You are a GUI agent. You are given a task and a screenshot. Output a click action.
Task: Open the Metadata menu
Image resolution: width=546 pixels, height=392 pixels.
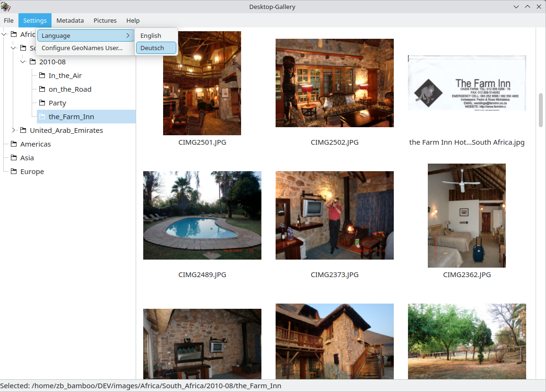(70, 20)
